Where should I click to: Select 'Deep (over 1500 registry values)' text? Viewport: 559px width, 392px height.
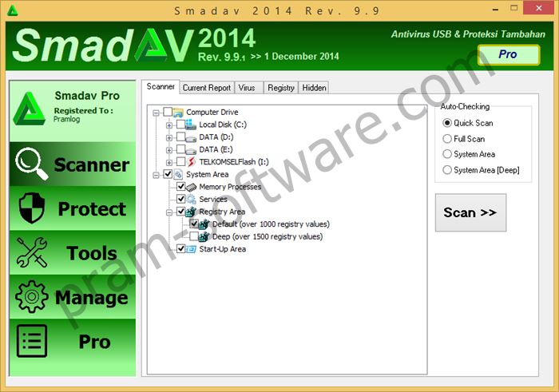pos(268,236)
